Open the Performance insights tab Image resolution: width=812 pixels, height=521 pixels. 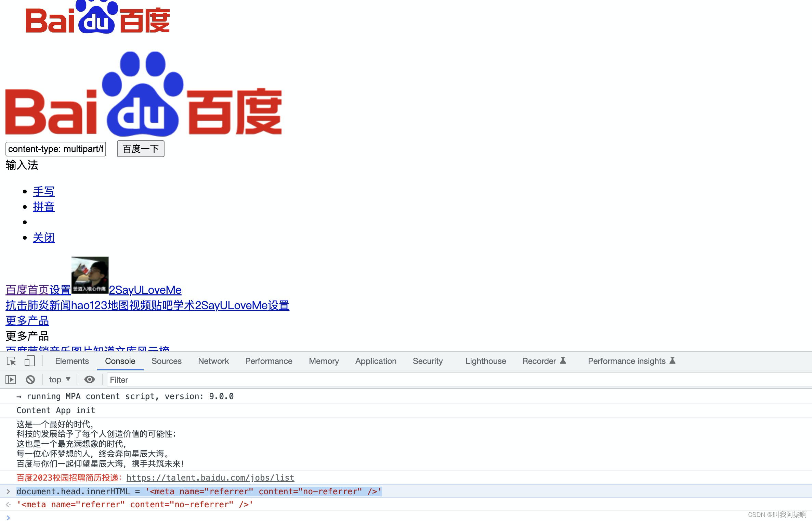point(631,361)
